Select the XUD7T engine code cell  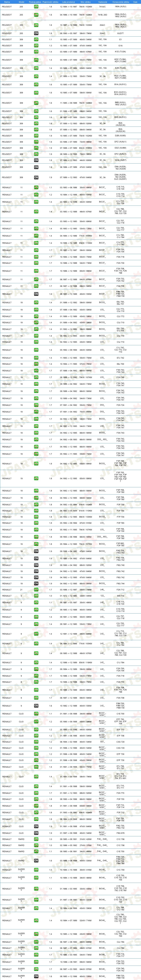pos(121,34)
